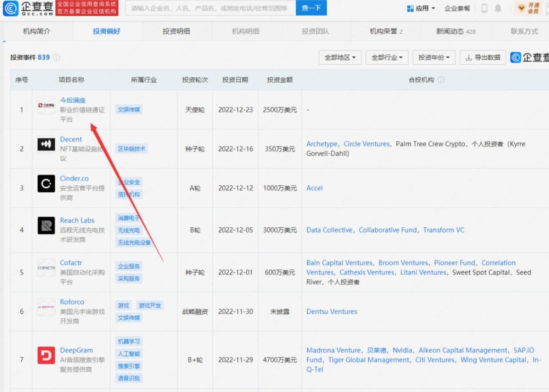Open the Bain Capital Ventures link

(x=339, y=263)
